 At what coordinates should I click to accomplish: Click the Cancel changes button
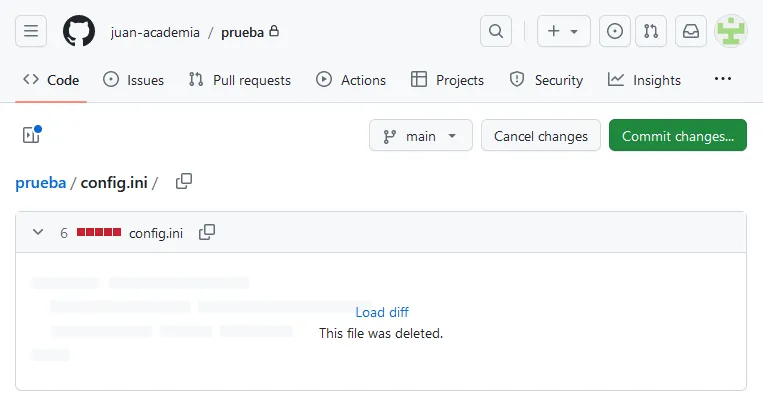coord(541,136)
